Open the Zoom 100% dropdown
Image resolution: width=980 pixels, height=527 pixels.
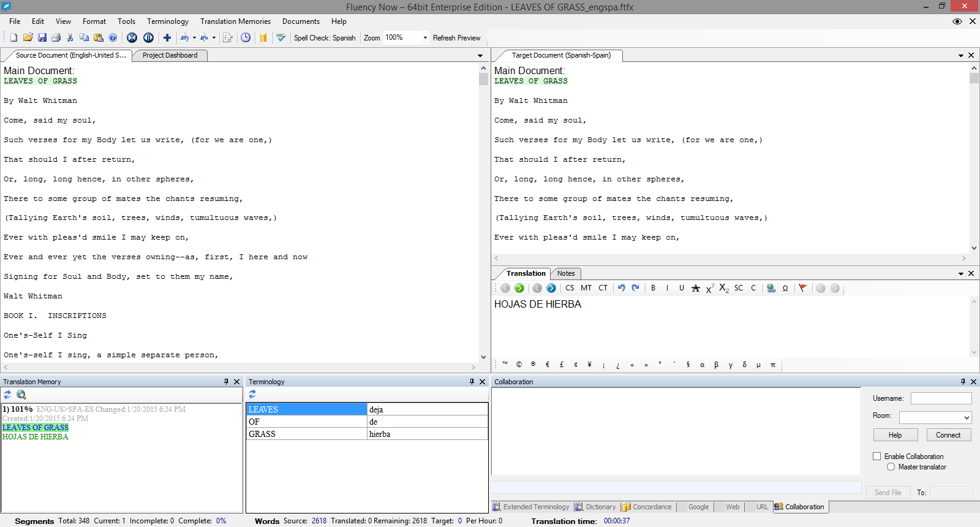(x=425, y=37)
